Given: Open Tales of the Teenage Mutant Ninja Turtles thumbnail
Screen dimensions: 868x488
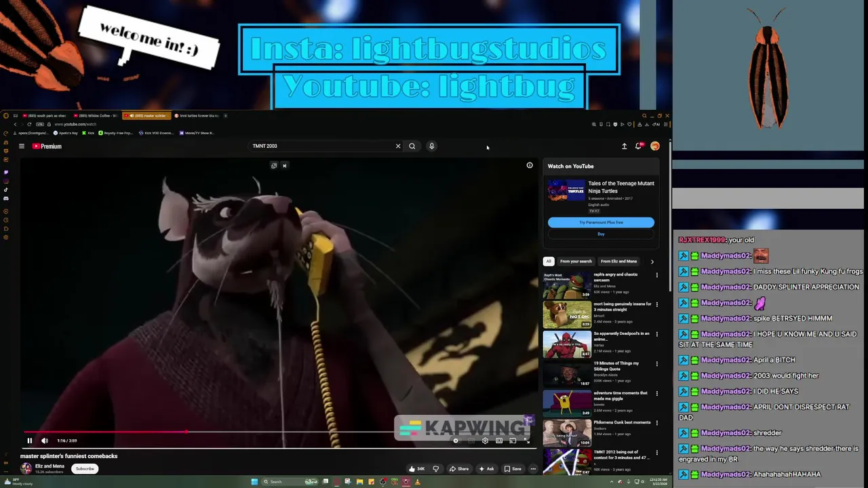Looking at the screenshot, I should click(566, 190).
